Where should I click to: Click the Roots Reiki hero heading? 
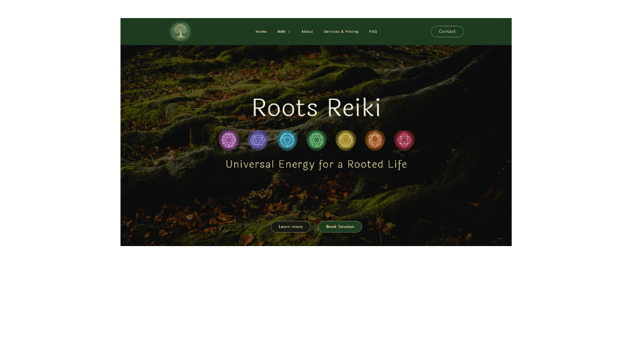(x=316, y=108)
